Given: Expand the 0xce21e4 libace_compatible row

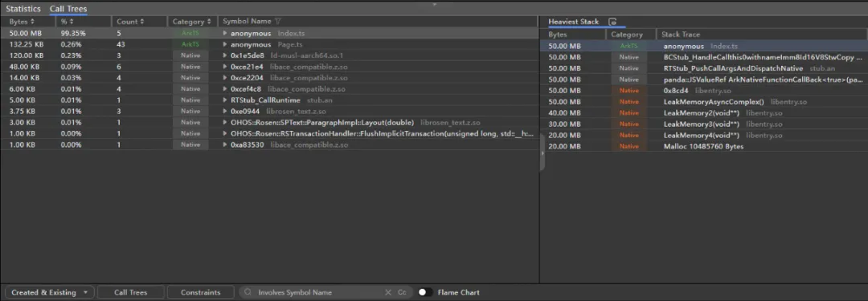Looking at the screenshot, I should coord(225,67).
